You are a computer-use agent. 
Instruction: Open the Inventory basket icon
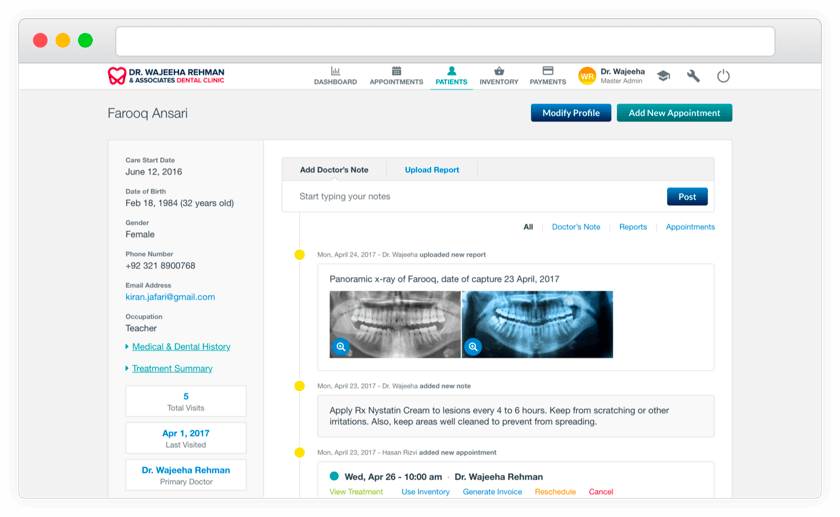tap(499, 71)
